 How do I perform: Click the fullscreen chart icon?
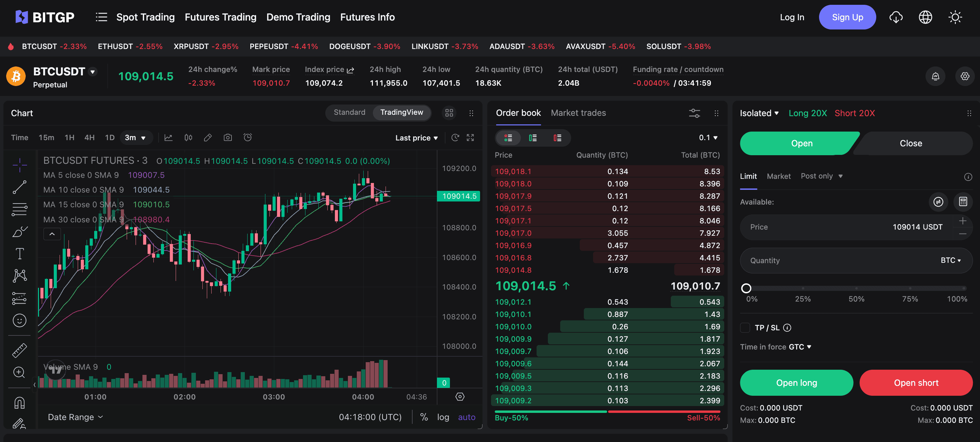(x=470, y=137)
